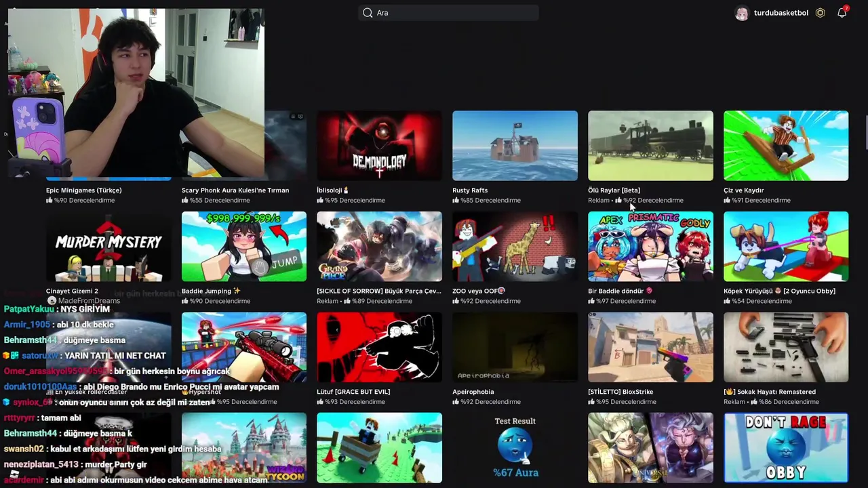This screenshot has width=868, height=488.
Task: Open the Apeirophobia game thumbnail
Action: 515,347
